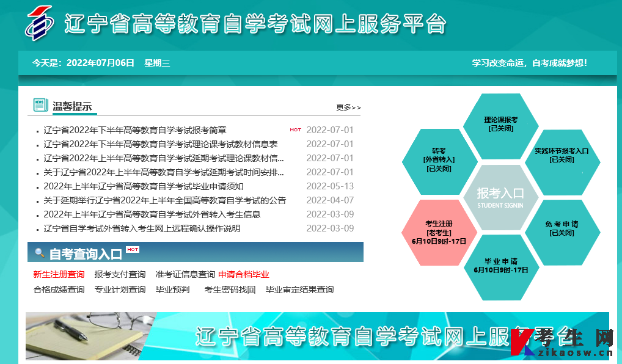Click the slogan 学习改变命运,自考成就梦想!

pos(529,63)
